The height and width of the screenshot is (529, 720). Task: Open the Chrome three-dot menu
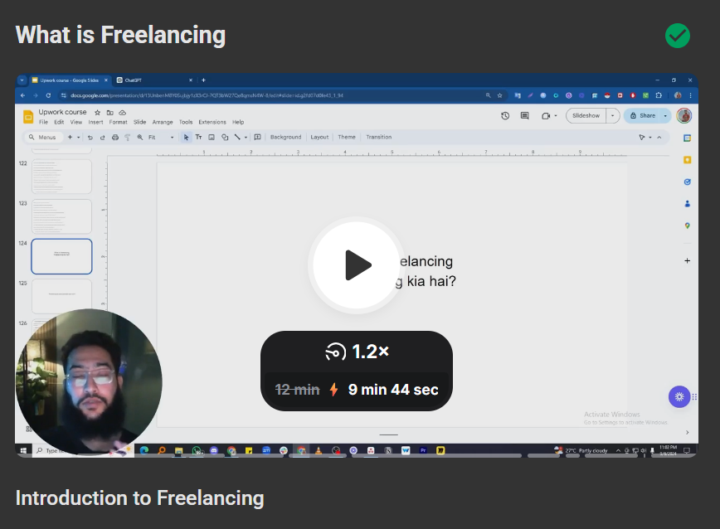point(690,95)
